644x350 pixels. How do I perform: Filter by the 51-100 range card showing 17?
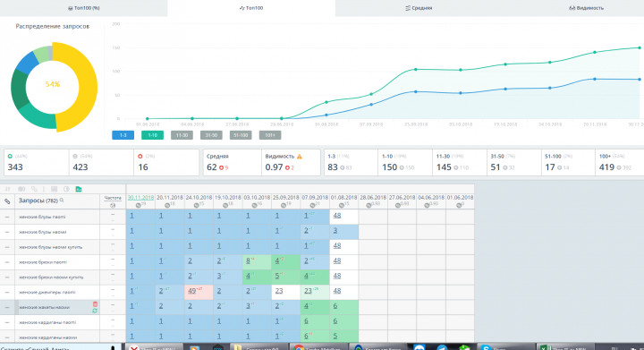pos(568,163)
